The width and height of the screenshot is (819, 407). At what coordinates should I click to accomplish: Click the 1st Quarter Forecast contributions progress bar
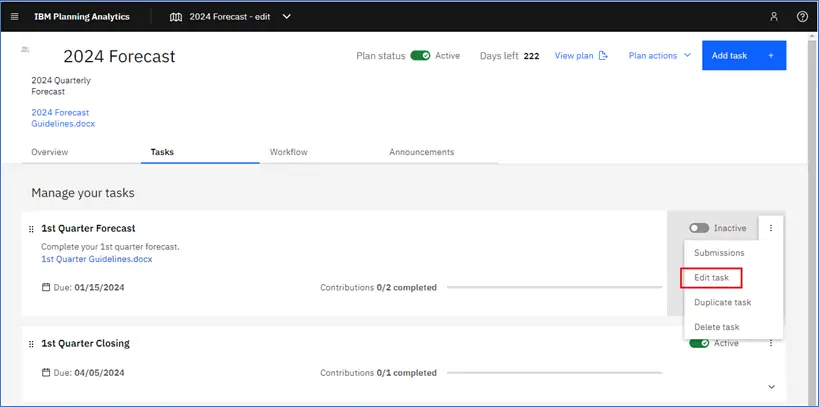click(x=554, y=287)
